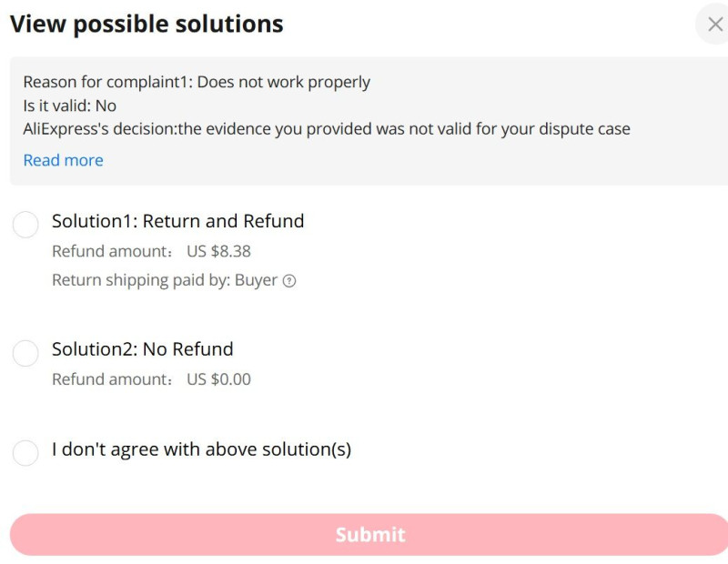
Task: Click the 'Refund amount' label under Solution2
Action: pos(112,379)
